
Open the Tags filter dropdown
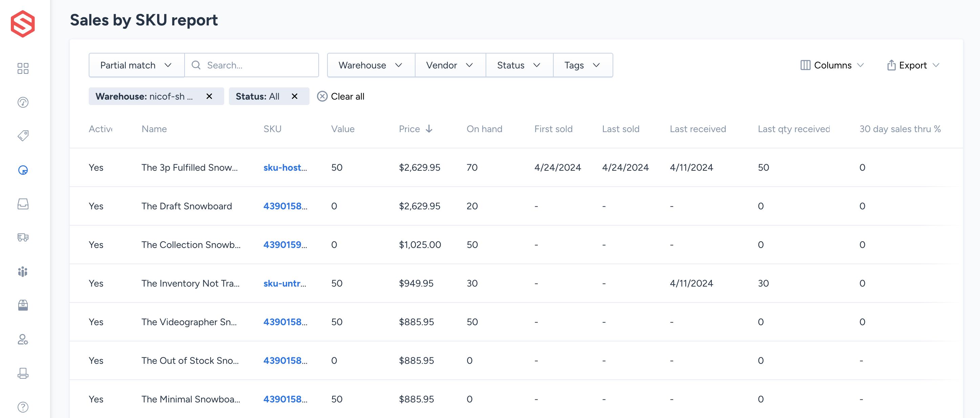coord(582,65)
